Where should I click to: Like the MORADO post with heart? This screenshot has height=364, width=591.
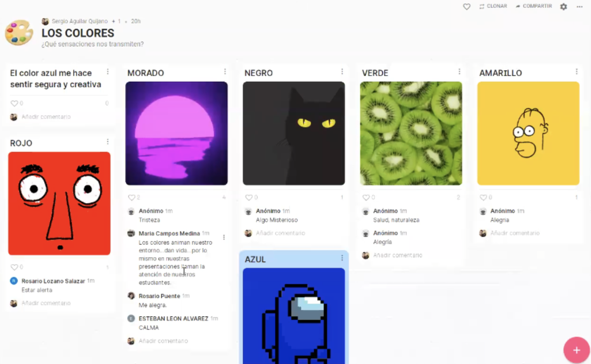coord(132,198)
